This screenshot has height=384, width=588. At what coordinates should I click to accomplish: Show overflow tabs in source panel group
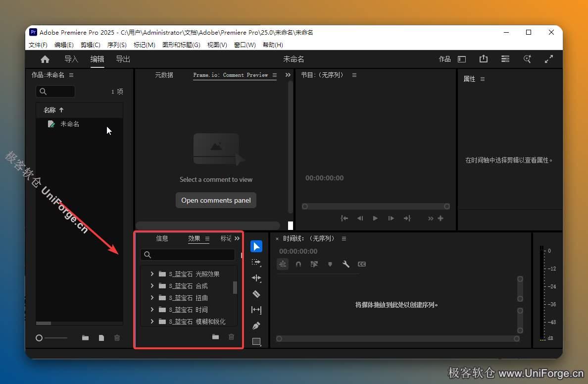point(288,75)
